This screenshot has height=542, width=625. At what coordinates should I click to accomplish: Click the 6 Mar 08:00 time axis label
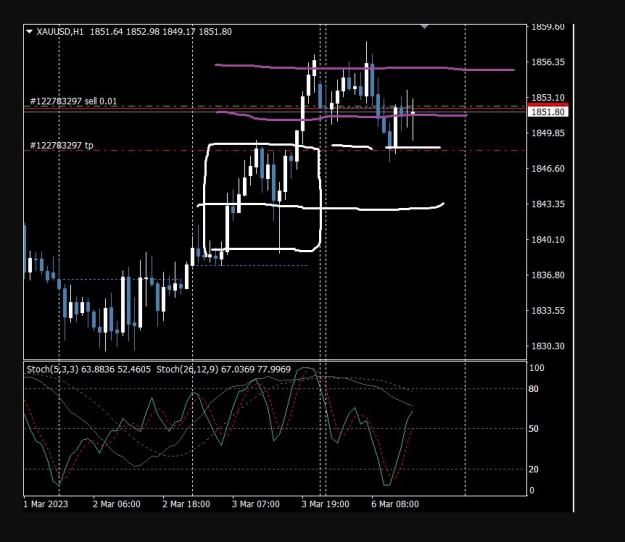point(395,504)
